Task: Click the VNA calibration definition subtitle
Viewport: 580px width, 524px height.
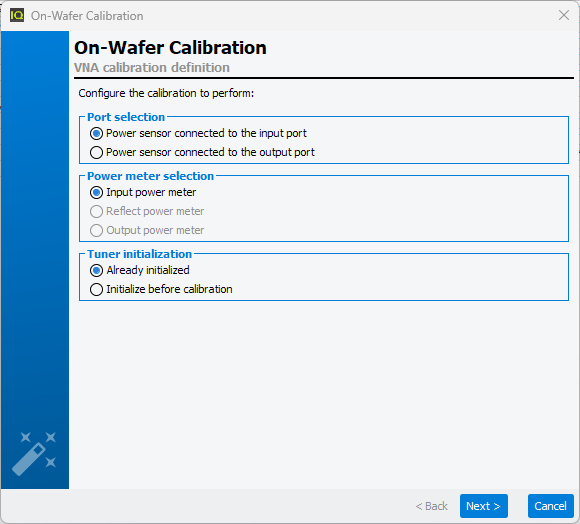Action: tap(152, 68)
